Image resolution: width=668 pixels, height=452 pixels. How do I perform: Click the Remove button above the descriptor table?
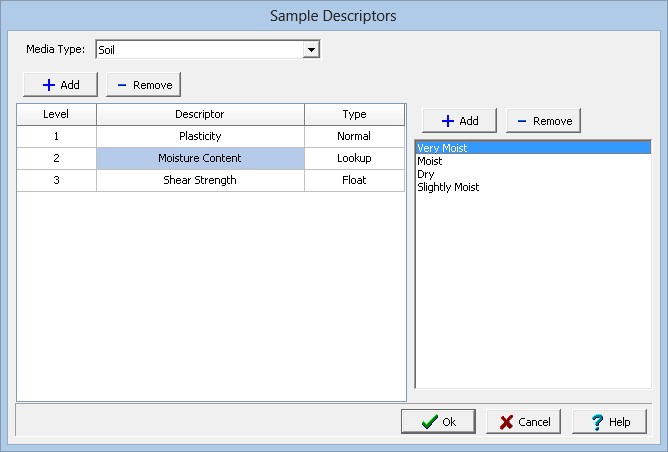coord(143,85)
